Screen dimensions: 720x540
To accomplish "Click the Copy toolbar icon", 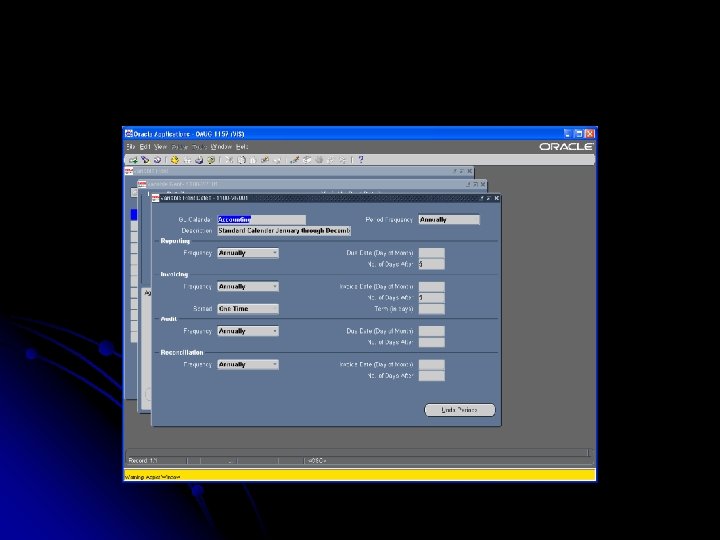I will click(x=241, y=160).
